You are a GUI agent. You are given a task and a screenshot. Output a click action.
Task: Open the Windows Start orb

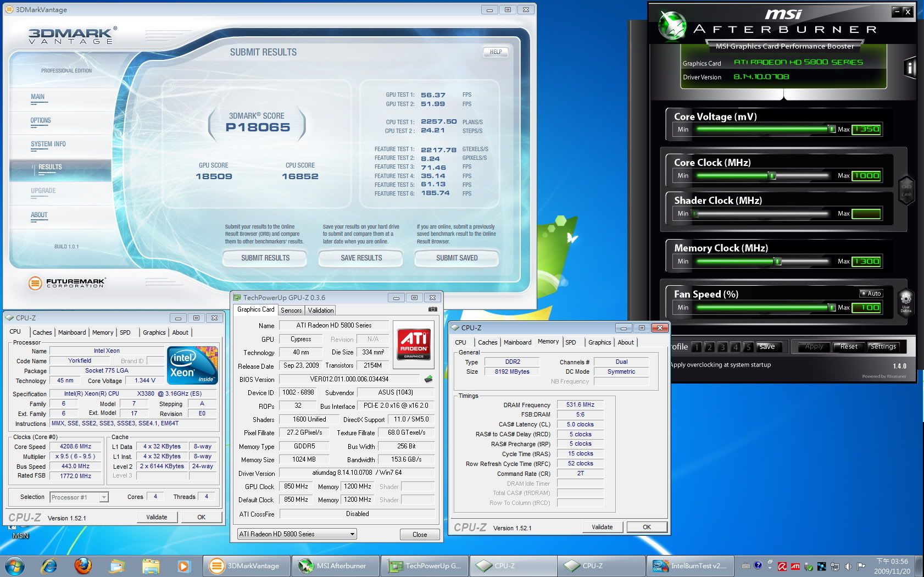pos(15,565)
